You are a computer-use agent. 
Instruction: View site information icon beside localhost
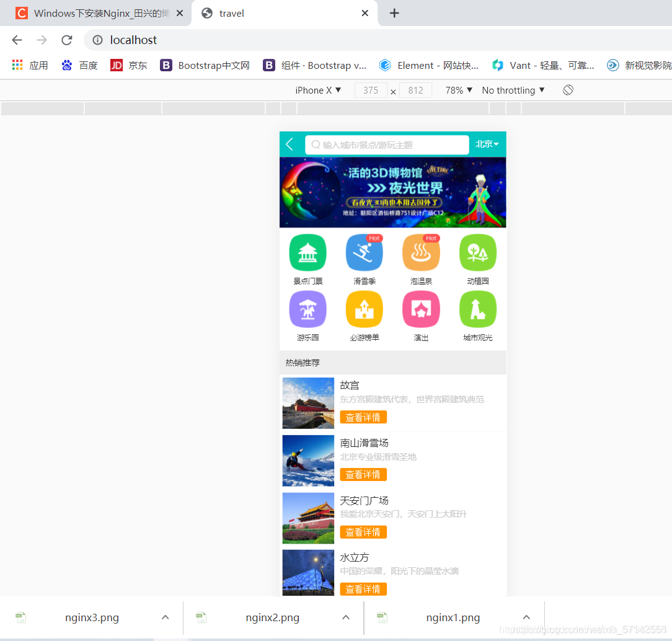click(98, 40)
